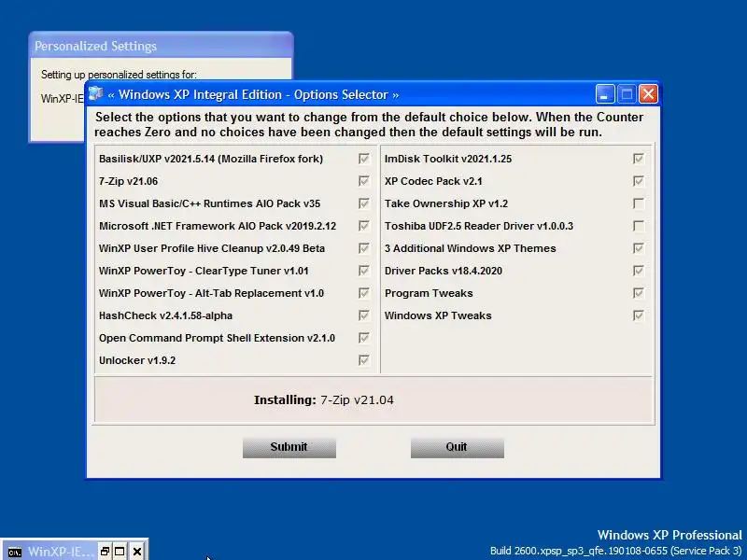Click the '3 Additional Windows XP Themes' label
747x560 pixels.
point(471,248)
